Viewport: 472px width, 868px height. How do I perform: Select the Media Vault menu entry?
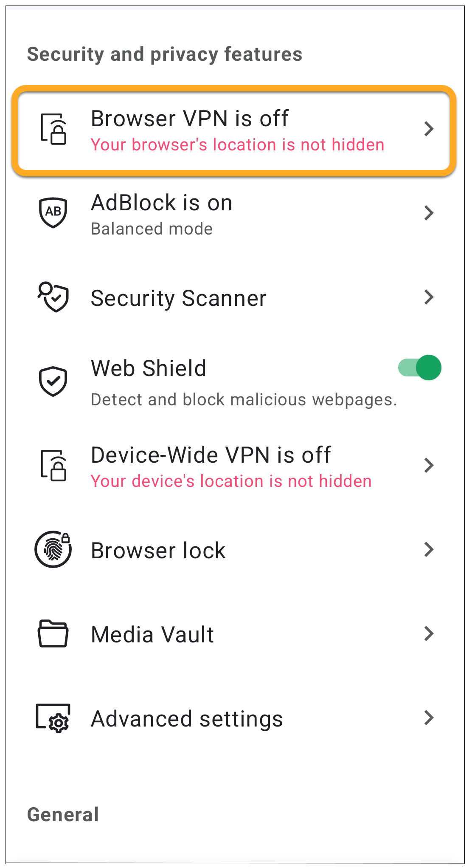152,634
